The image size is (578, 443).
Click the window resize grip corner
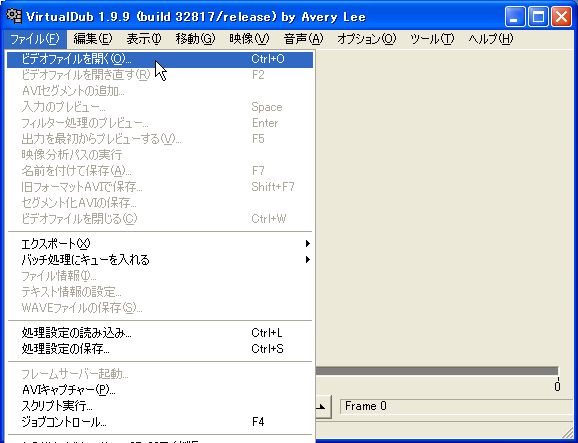(x=568, y=433)
